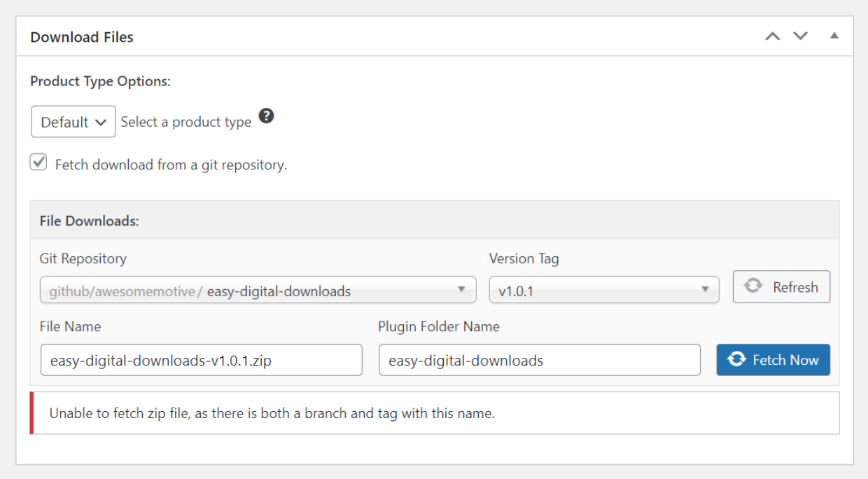Click the 'Product Type Options:' label
Screen dimensions: 868x479
click(100, 81)
